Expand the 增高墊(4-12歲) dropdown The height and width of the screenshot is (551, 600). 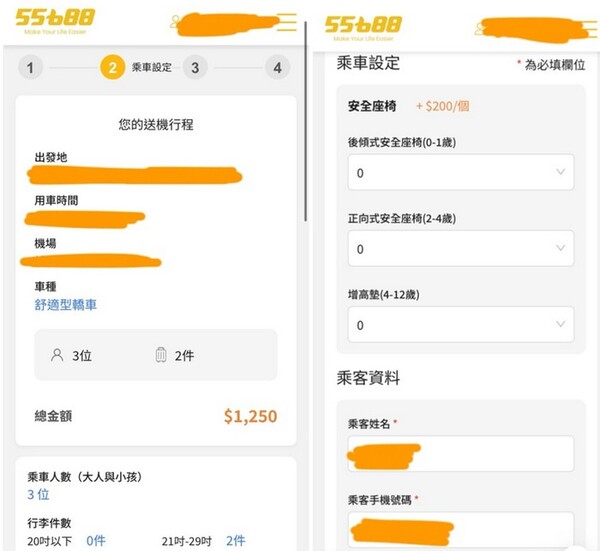coord(461,324)
